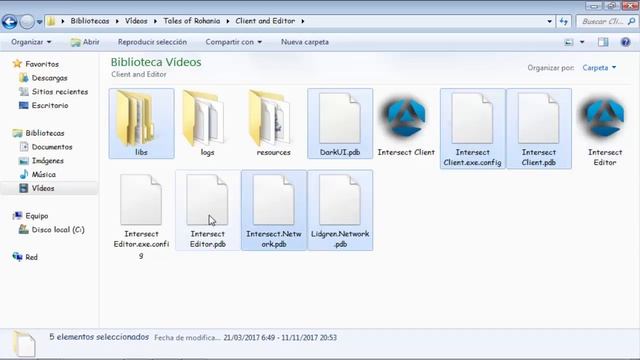This screenshot has height=360, width=640.
Task: Select the Intersect Client.pdb file icon
Action: pyautogui.click(x=538, y=118)
